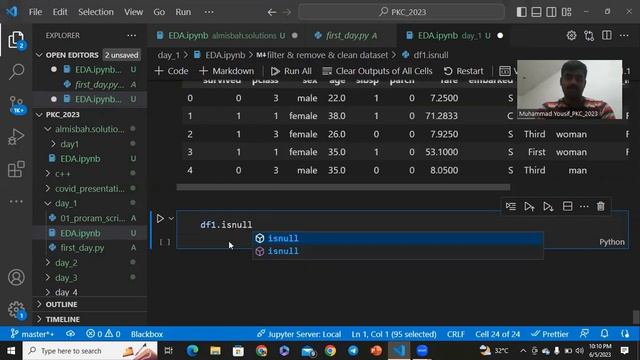Collapse cell output with chevron beside run
Viewport: 640px width, 360px height.
point(171,219)
